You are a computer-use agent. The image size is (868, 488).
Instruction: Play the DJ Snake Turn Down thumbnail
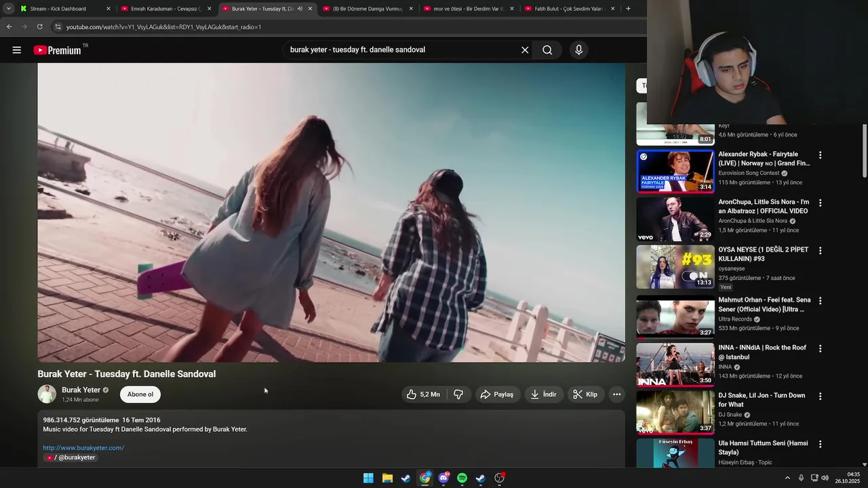point(675,413)
